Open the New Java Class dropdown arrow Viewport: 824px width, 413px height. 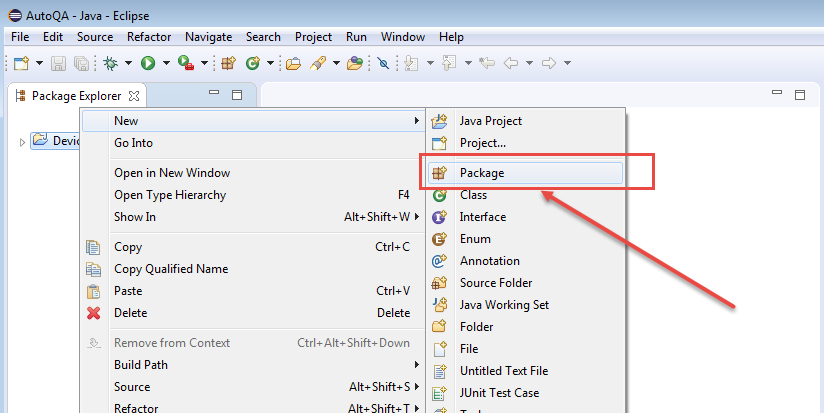pyautogui.click(x=270, y=63)
